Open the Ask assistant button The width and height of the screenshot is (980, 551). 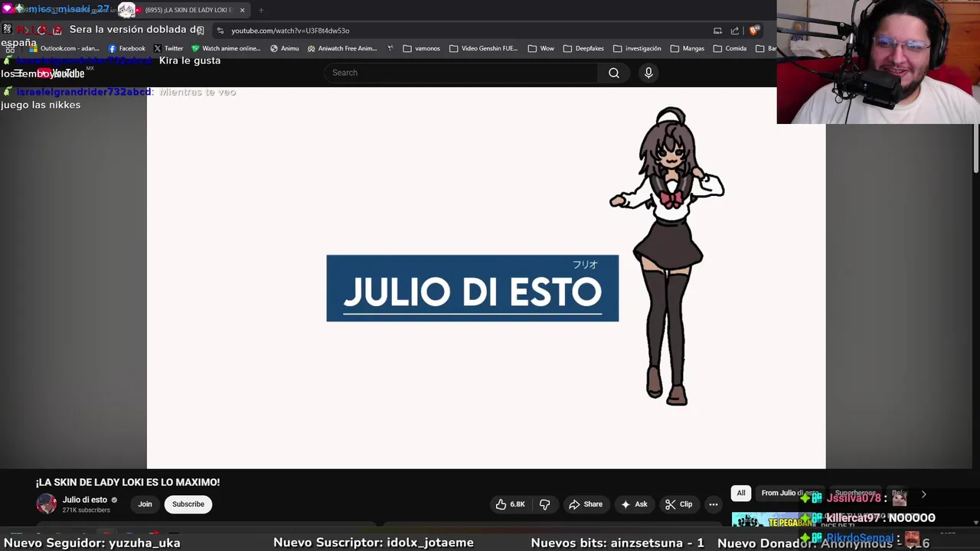click(x=634, y=504)
